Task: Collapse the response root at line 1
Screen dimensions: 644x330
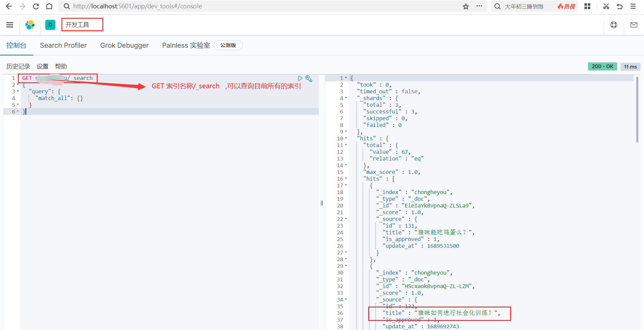Action: pos(346,78)
